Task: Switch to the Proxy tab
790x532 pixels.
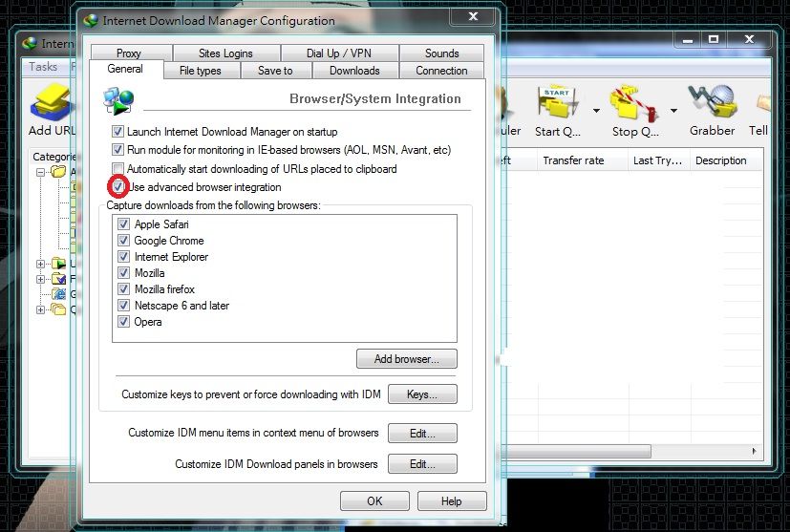Action: [132, 53]
